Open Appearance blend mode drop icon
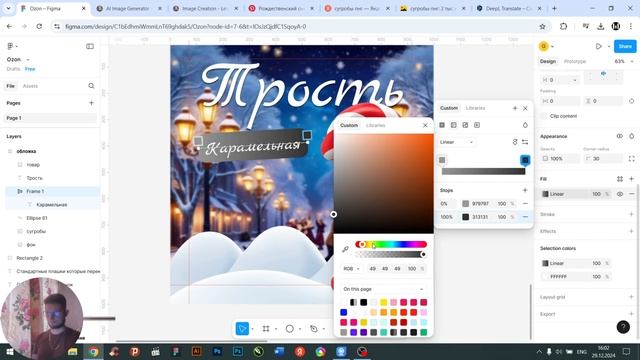The height and width of the screenshot is (360, 640). coord(631,136)
